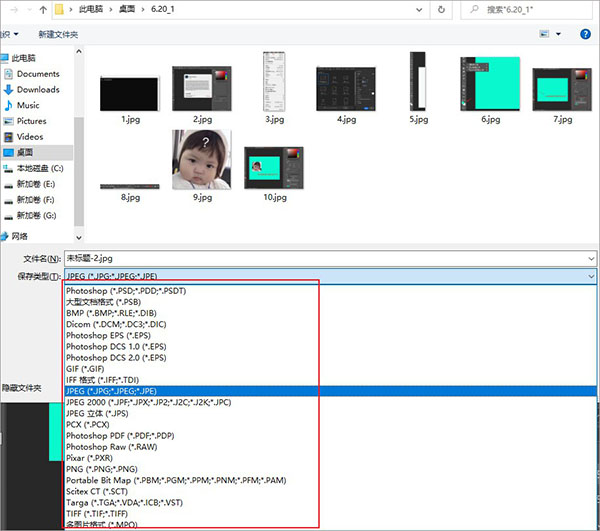This screenshot has width=600, height=531.
Task: Click 隐藏文件夹 to hide folders
Action: tap(21, 388)
